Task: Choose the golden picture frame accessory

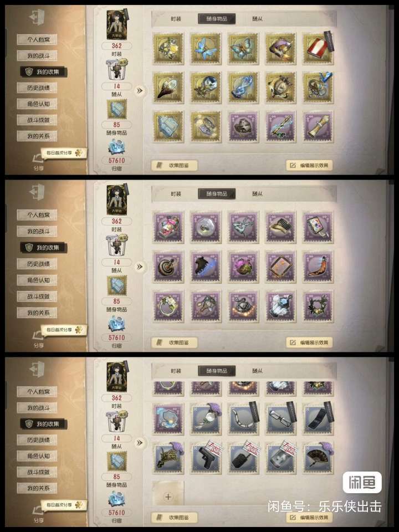Action: [280, 267]
